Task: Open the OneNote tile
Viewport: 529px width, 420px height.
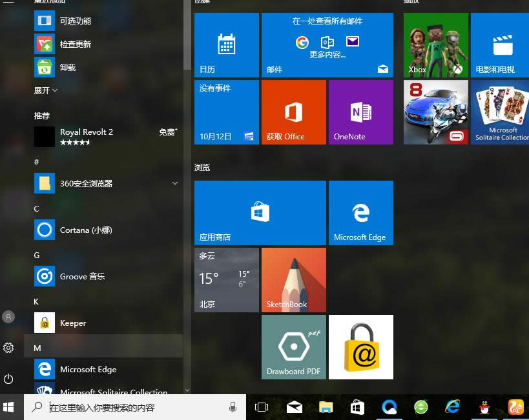Action: click(362, 112)
